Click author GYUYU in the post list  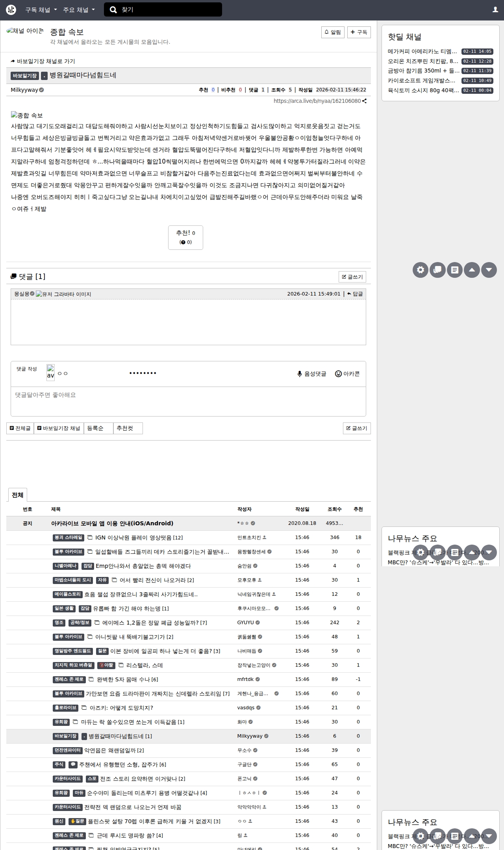(245, 623)
